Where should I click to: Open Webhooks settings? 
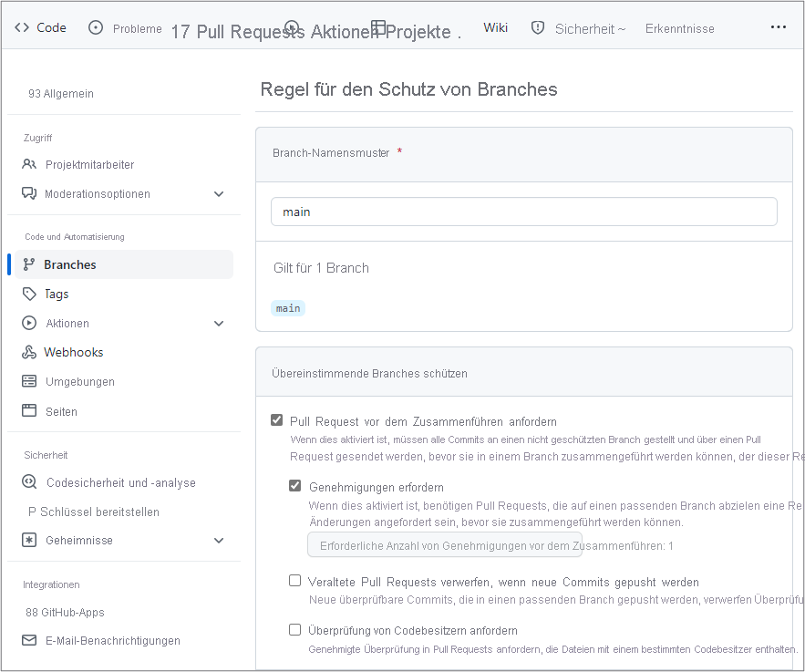(74, 352)
